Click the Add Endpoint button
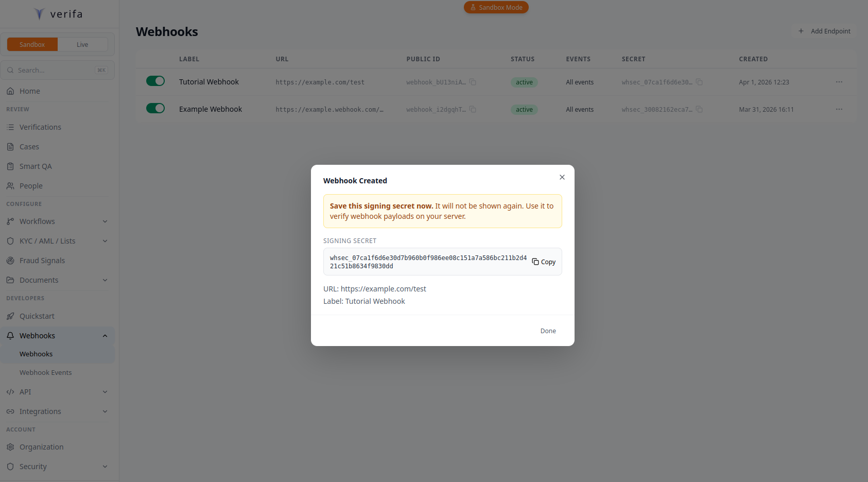Image resolution: width=868 pixels, height=482 pixels. coord(824,31)
